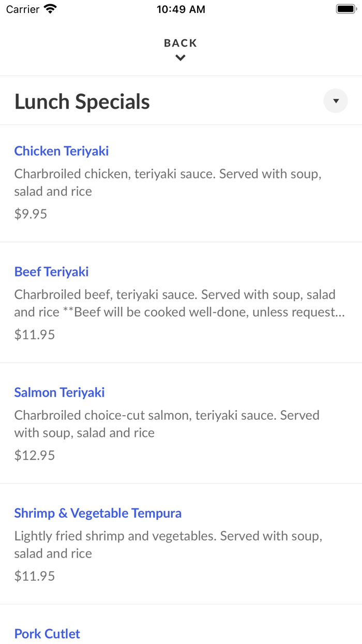Click the Shrimp Tempura description text

click(169, 545)
